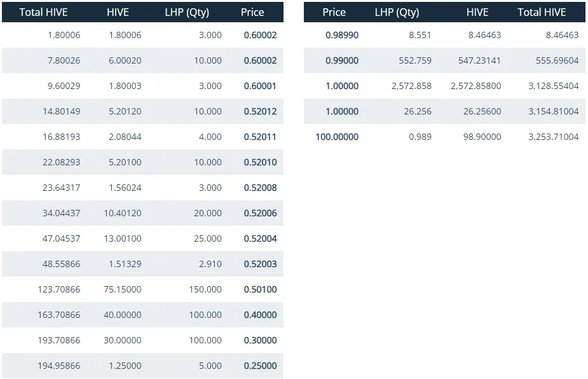Image resolution: width=588 pixels, height=379 pixels.
Task: Click the price 0.60001
Action: point(260,86)
